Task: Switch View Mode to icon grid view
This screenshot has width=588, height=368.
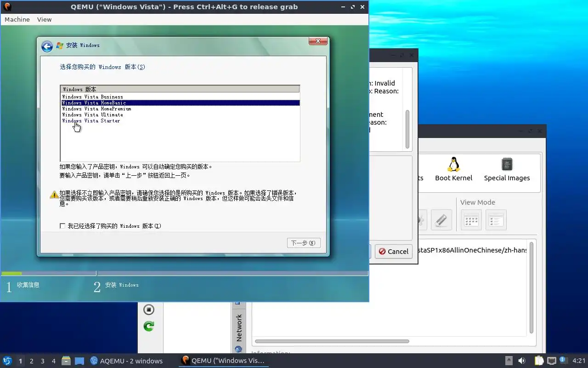Action: tap(471, 220)
